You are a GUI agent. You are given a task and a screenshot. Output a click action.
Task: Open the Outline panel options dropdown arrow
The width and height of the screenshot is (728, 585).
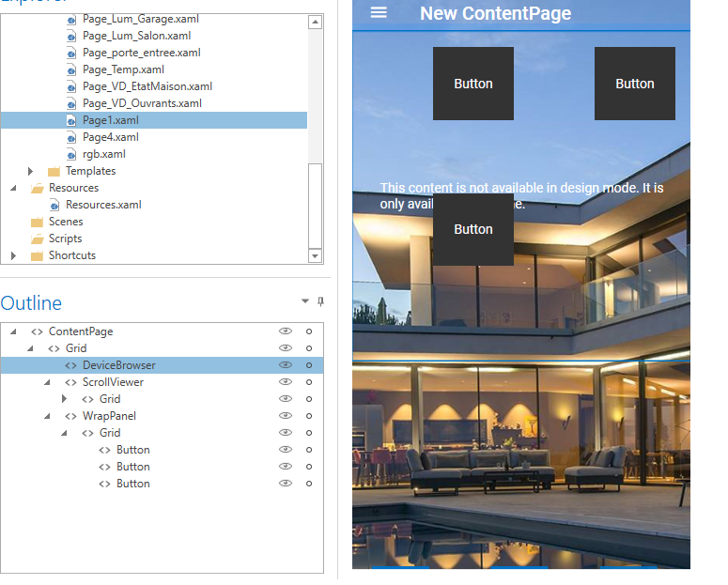(x=305, y=300)
